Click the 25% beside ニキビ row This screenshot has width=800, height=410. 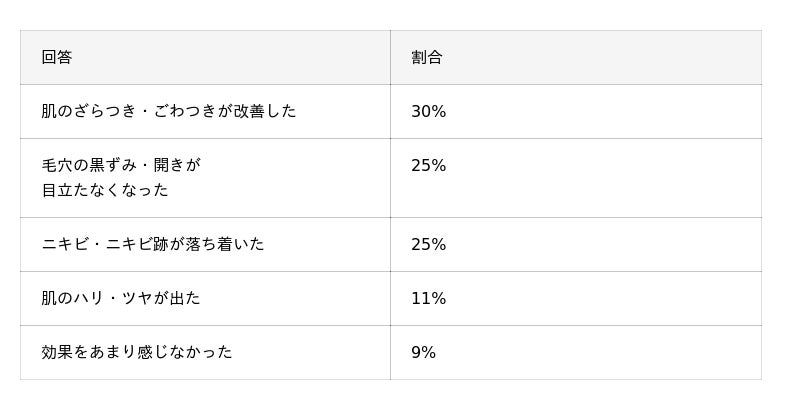click(x=428, y=245)
